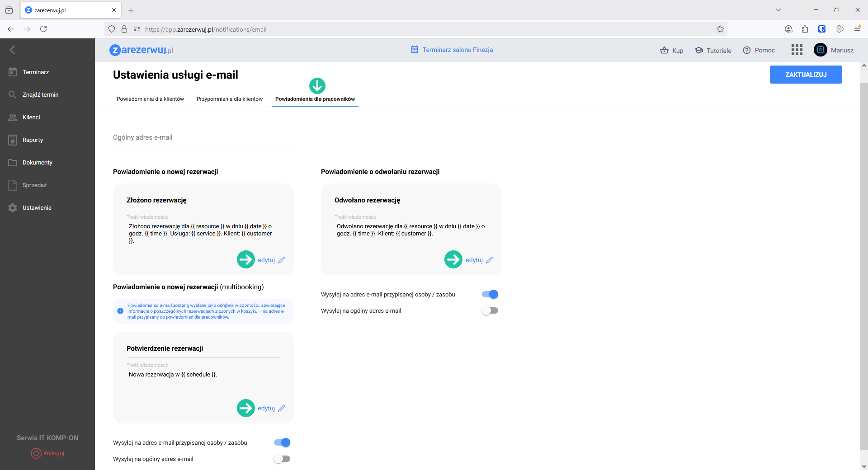Focus the Ogólny adres e-mail field
The image size is (868, 470).
click(x=203, y=138)
